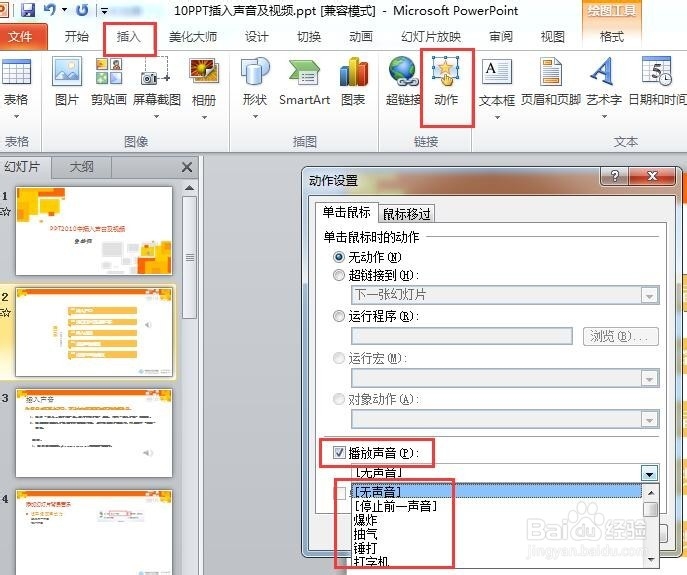Screen dimensions: 687x575
Task: Click the 屏幕截图 screenshot icon
Action: coord(156,71)
